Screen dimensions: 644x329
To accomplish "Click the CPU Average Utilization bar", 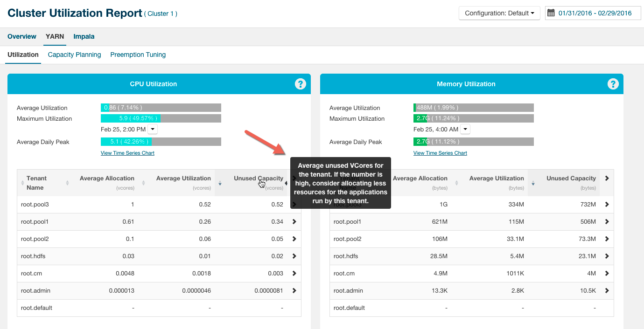I will point(161,108).
